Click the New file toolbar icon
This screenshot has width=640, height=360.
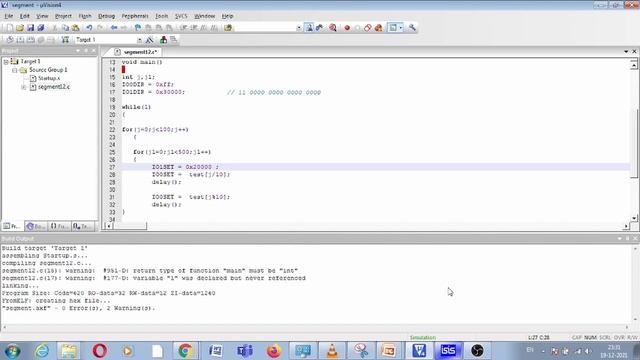point(9,28)
